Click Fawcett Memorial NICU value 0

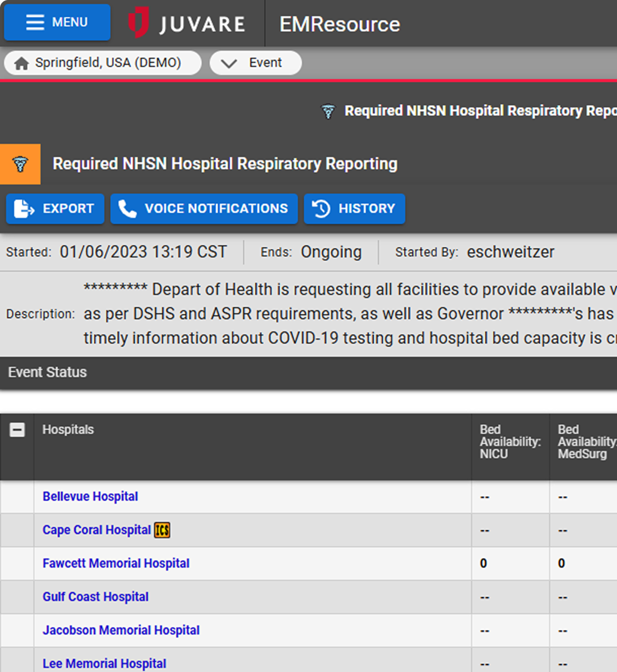click(483, 564)
